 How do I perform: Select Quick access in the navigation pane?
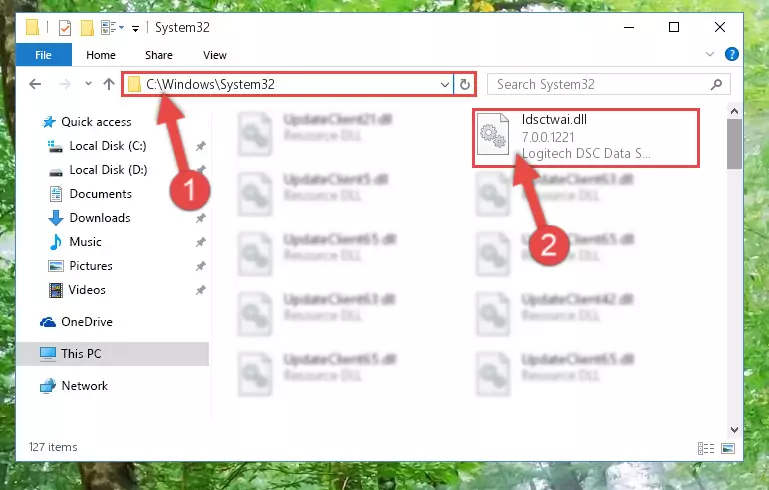point(87,122)
